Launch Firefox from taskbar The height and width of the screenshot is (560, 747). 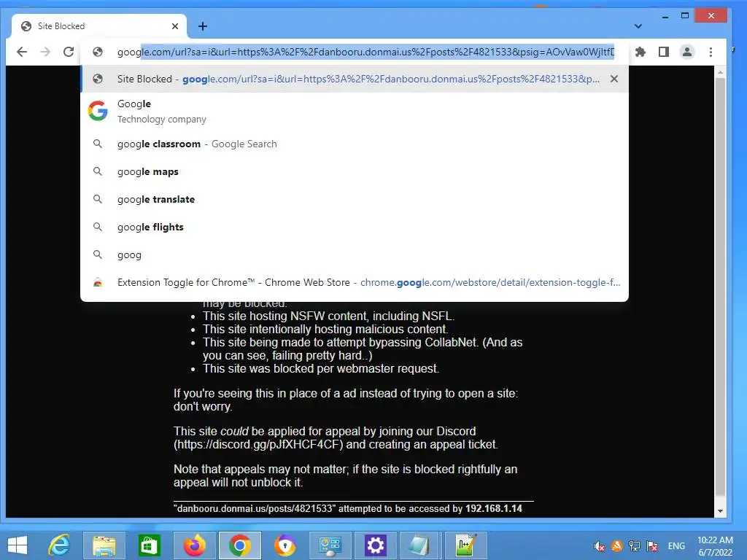pos(194,545)
